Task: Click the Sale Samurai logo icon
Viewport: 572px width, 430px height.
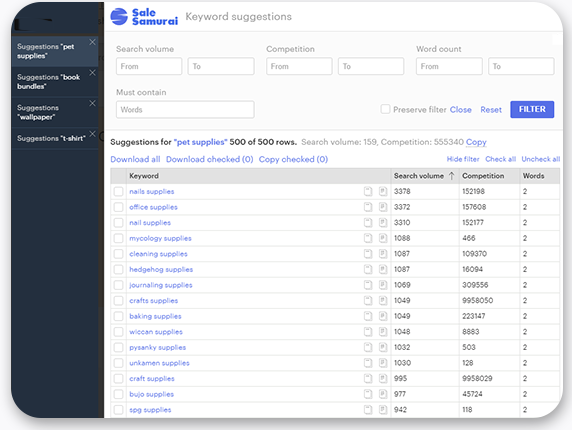Action: 119,17
